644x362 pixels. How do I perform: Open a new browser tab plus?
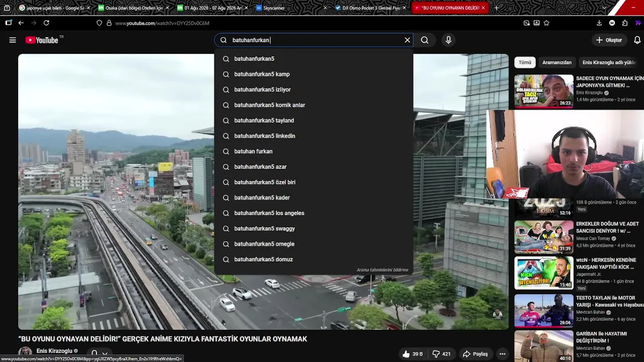coord(497,8)
